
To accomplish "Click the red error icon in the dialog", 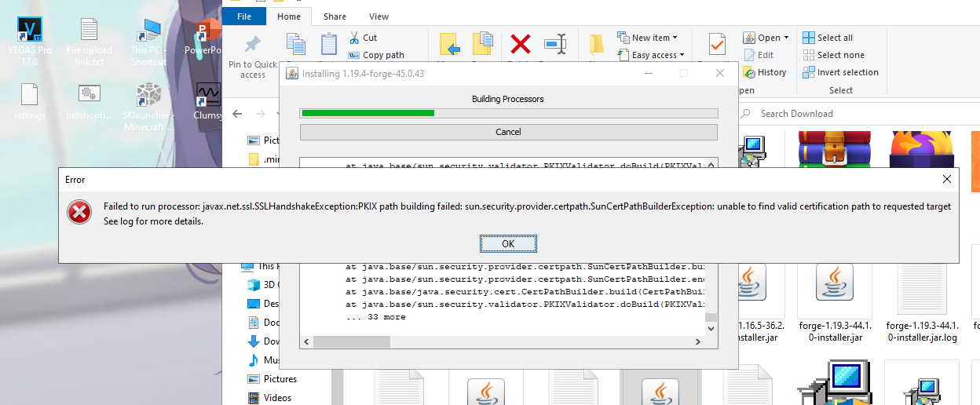I will [x=79, y=213].
